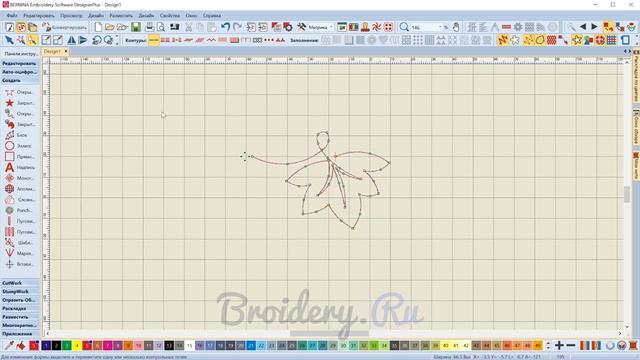Viewport: 640px width, 360px height.
Task: Expand the CutWork toolbox section
Action: click(20, 283)
